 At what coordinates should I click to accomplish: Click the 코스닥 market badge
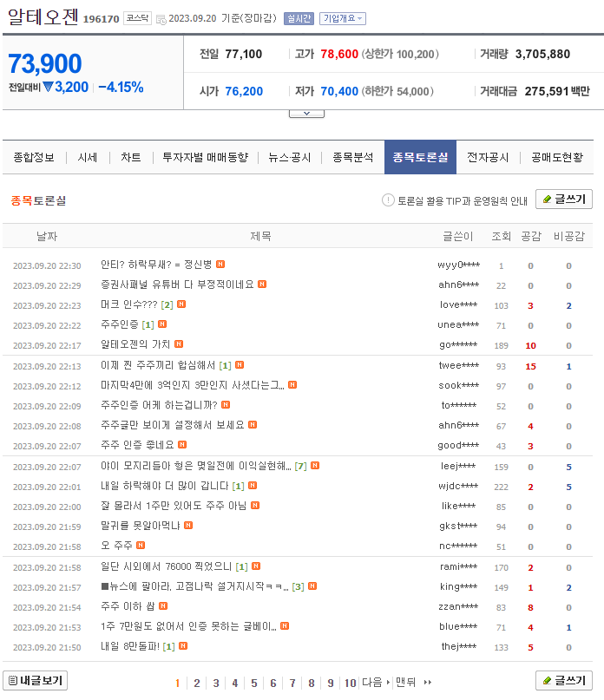tap(138, 18)
